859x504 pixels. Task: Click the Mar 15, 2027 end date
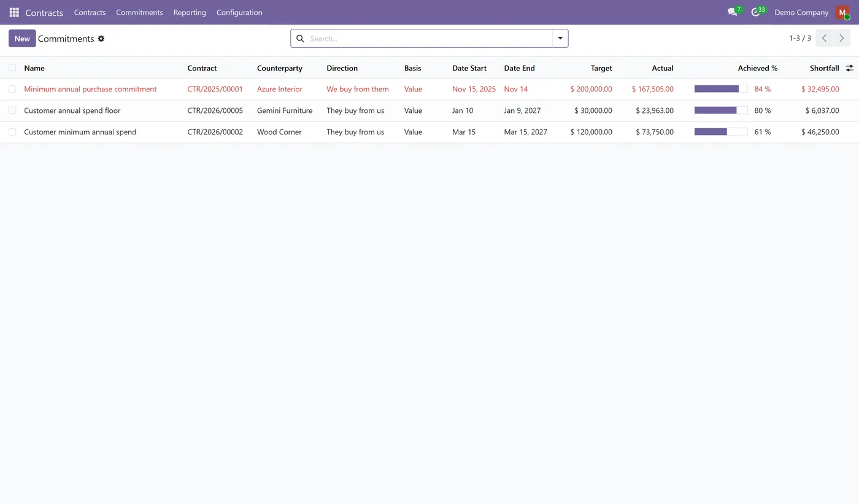(526, 132)
